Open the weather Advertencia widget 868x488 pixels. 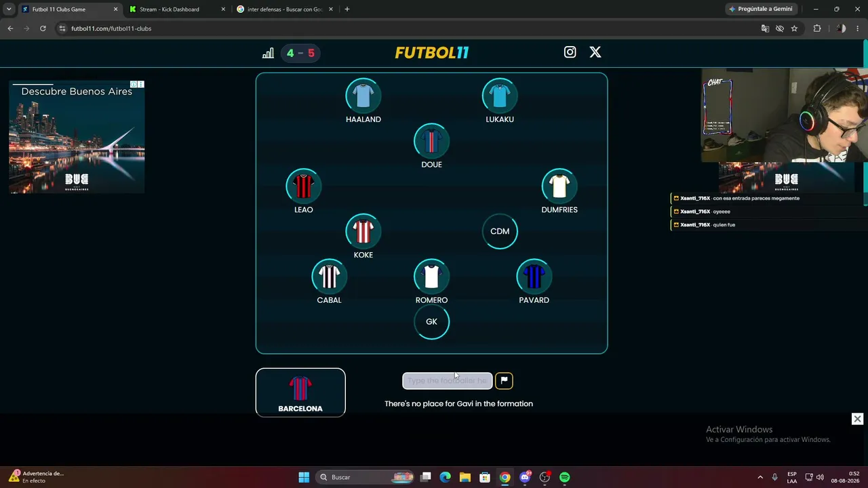tap(37, 477)
